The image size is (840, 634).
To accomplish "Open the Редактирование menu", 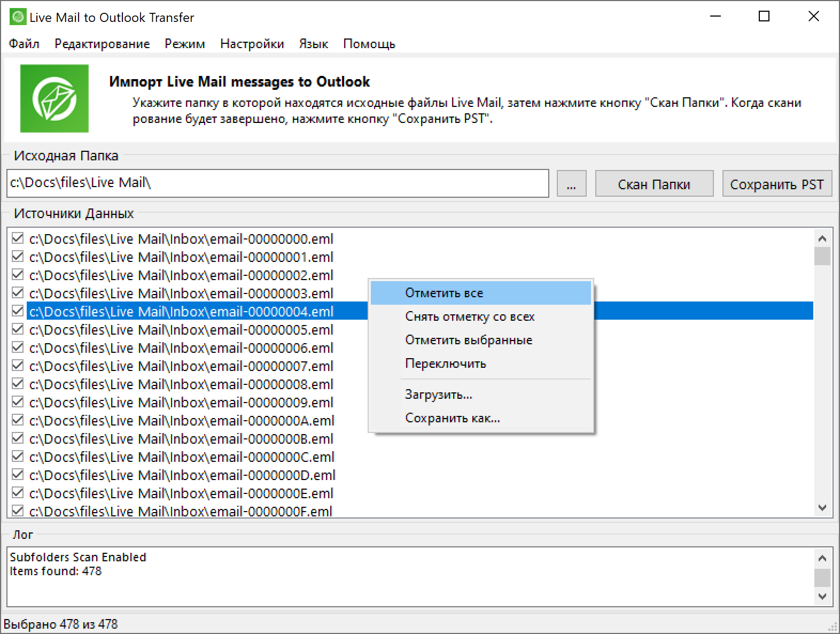I will (102, 44).
